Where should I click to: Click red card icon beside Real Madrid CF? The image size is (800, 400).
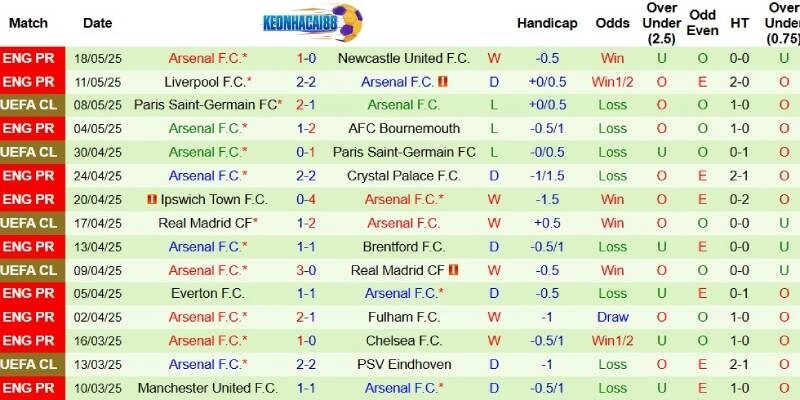(453, 270)
